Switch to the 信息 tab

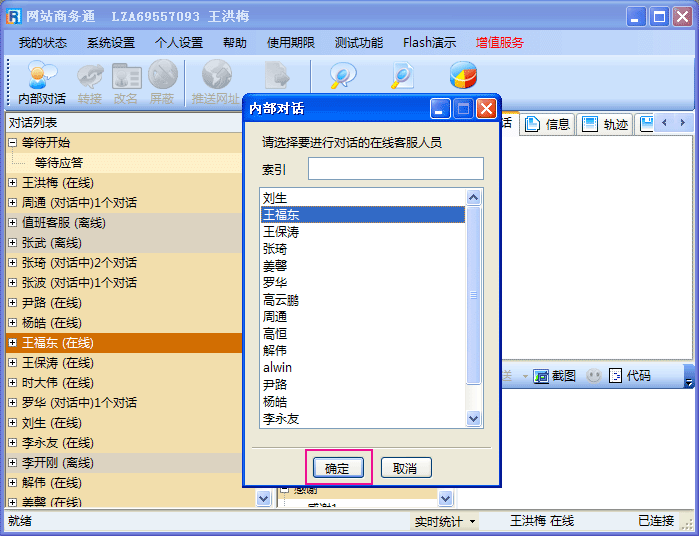click(x=548, y=124)
